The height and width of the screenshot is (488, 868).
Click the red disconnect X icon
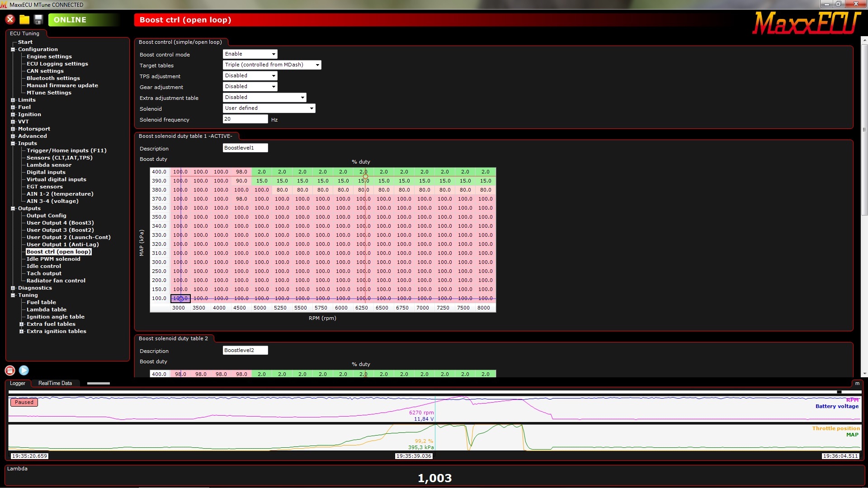(x=10, y=19)
